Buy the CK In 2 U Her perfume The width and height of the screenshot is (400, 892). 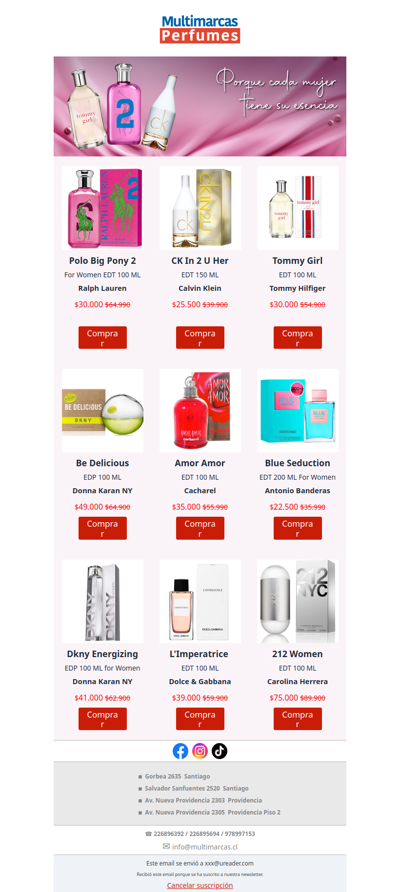coord(200,337)
